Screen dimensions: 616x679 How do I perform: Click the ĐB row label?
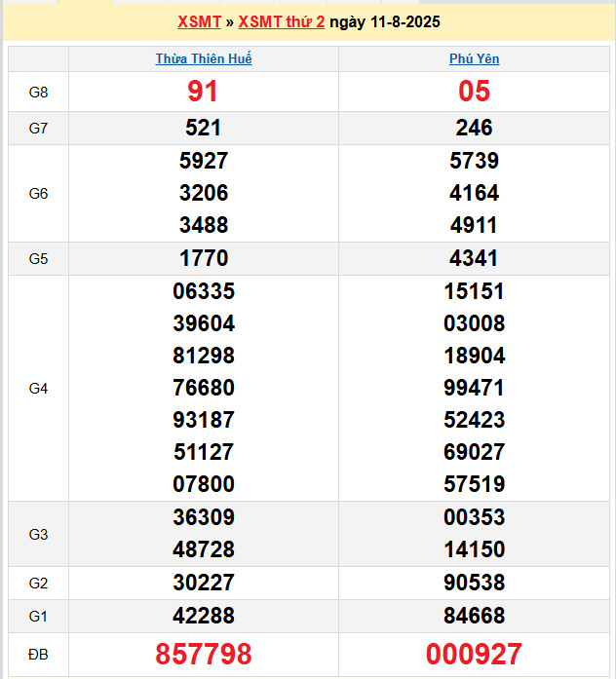(38, 655)
